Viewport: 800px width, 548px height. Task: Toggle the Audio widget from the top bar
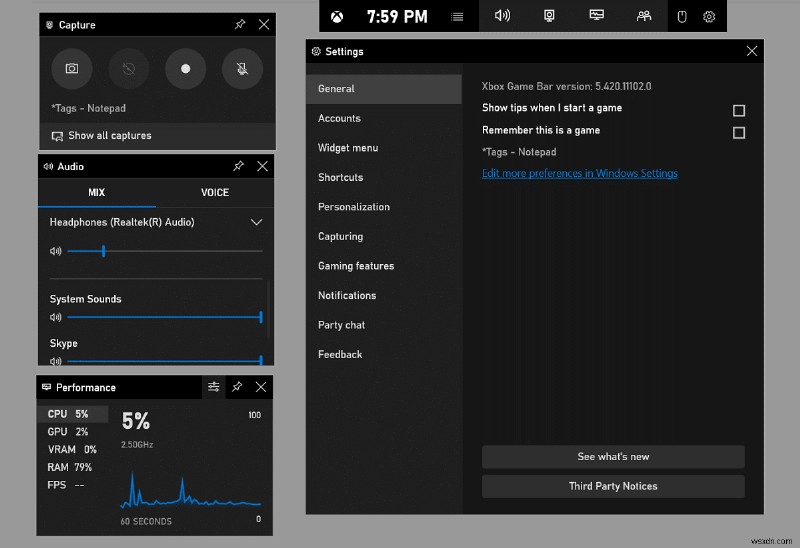pyautogui.click(x=502, y=16)
